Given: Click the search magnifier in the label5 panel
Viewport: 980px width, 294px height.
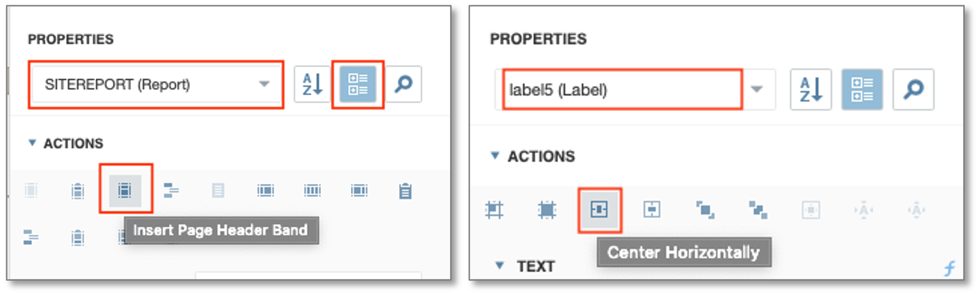Looking at the screenshot, I should click(x=913, y=89).
